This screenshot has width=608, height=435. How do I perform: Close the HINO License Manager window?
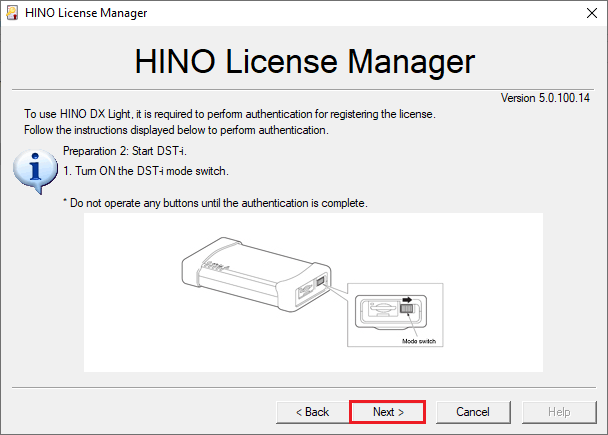(592, 13)
